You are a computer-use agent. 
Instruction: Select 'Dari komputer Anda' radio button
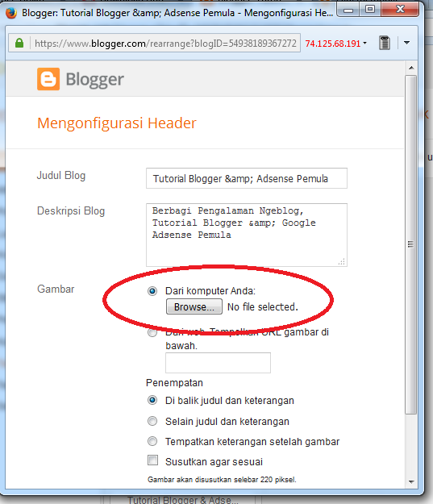[x=152, y=291]
